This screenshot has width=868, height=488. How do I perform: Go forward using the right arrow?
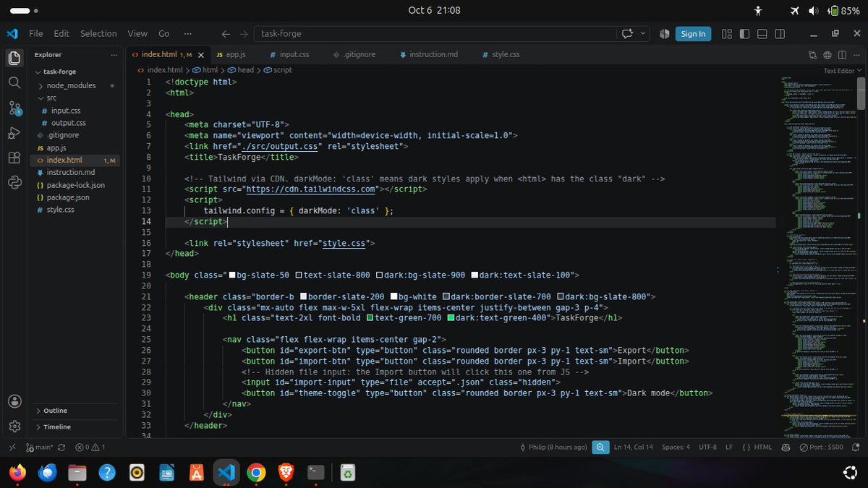click(x=244, y=33)
